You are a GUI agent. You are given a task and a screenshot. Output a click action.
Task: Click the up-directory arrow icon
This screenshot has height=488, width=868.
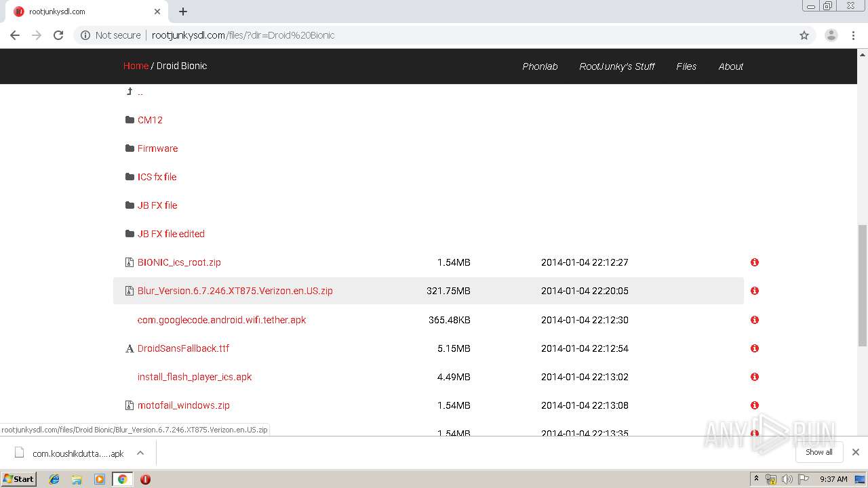(130, 91)
